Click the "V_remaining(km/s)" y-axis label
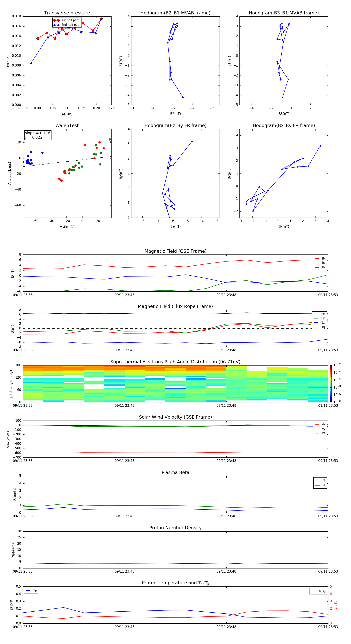The width and height of the screenshot is (351, 644). [x=10, y=173]
